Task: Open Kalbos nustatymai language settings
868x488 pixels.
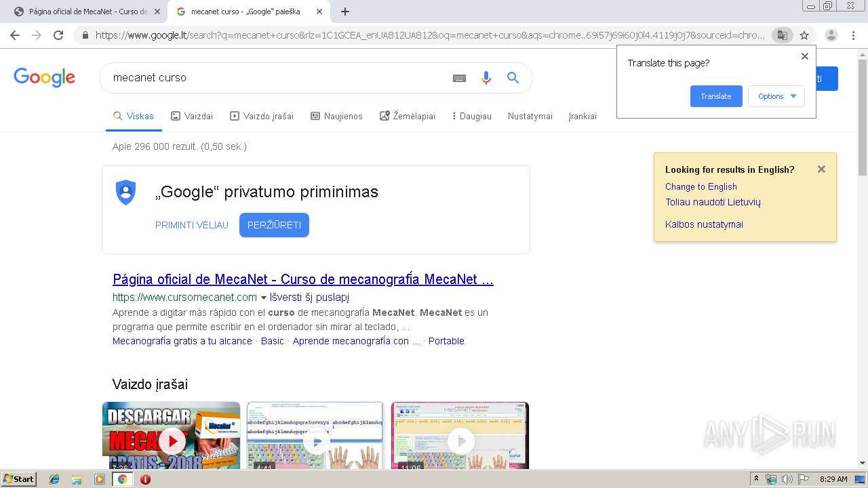Action: coord(704,224)
